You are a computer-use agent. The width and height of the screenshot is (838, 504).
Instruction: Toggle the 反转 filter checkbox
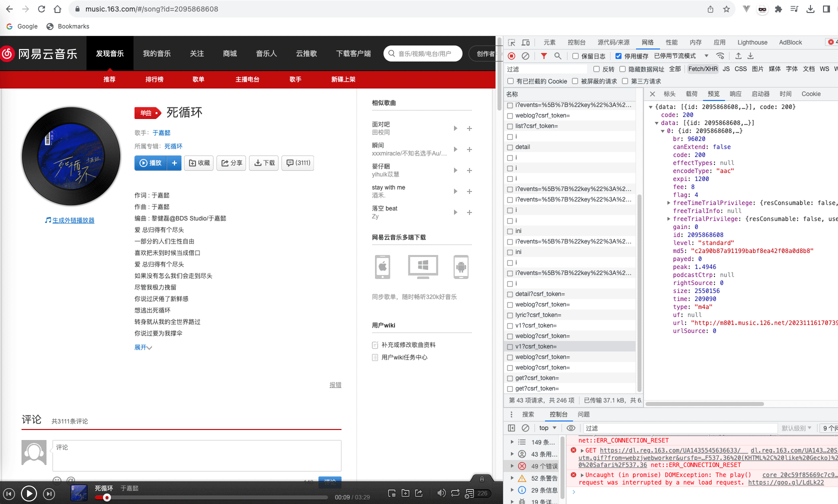coord(596,69)
